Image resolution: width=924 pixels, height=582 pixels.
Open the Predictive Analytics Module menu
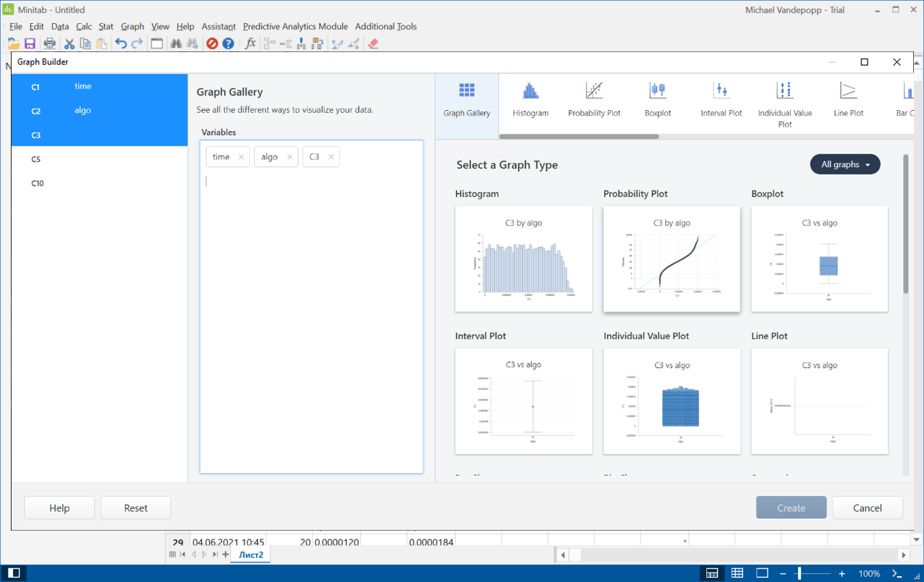click(x=295, y=26)
